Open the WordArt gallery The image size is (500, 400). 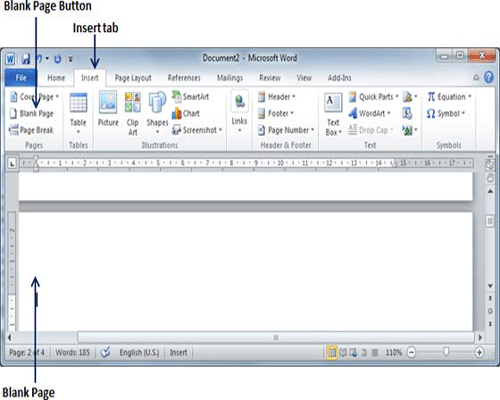[x=369, y=114]
